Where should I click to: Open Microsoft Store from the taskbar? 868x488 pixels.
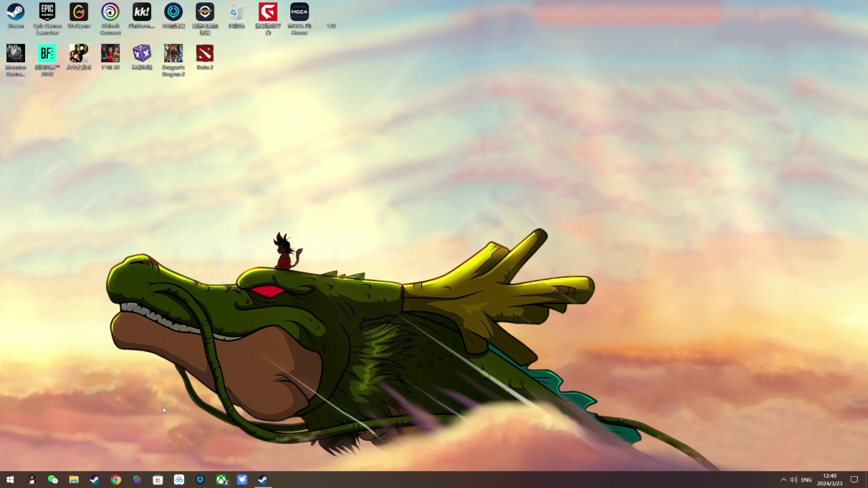pos(158,480)
